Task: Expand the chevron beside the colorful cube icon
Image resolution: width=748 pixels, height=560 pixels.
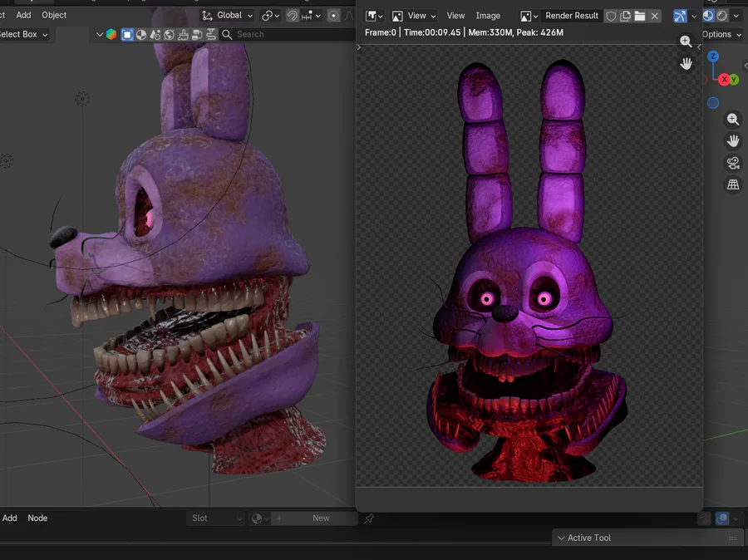Action: pyautogui.click(x=99, y=34)
